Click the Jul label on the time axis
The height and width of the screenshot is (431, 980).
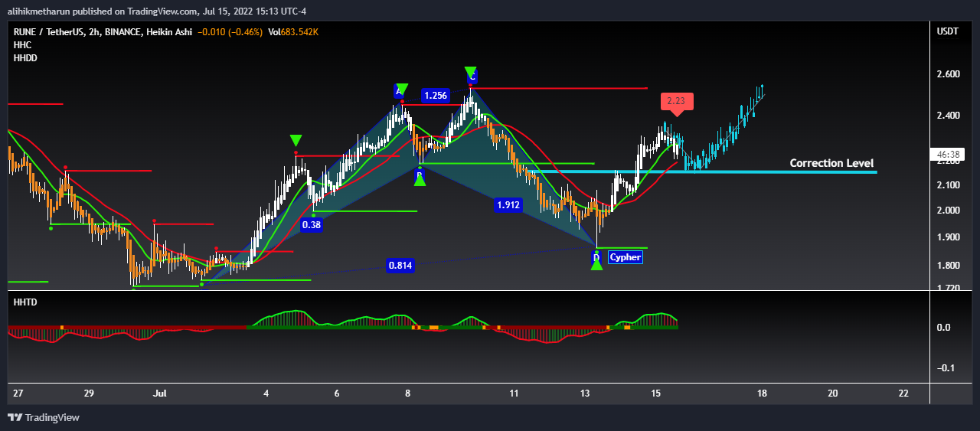pos(160,393)
